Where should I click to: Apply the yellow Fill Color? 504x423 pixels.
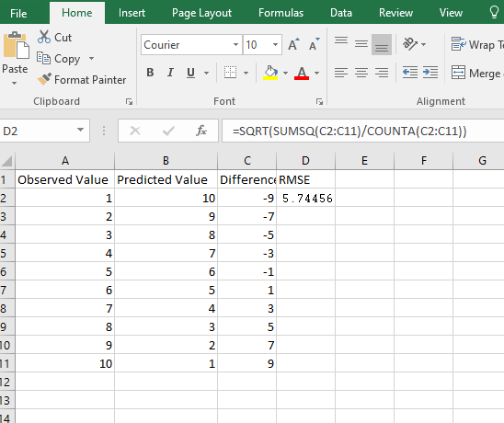270,73
